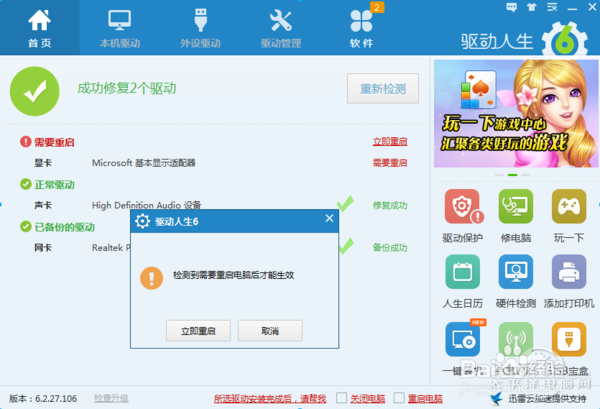Viewport: 600px width, 409px height.
Task: Click the 重新检测 button
Action: point(383,89)
